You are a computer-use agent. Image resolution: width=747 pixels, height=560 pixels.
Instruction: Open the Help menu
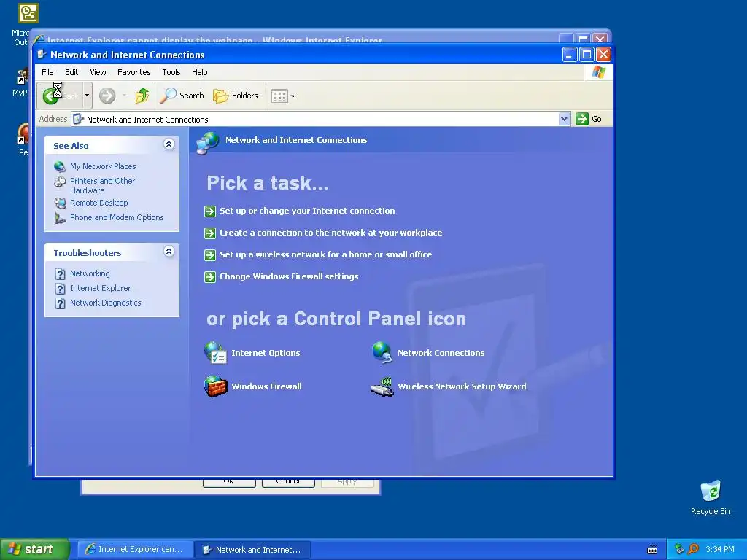click(x=200, y=72)
